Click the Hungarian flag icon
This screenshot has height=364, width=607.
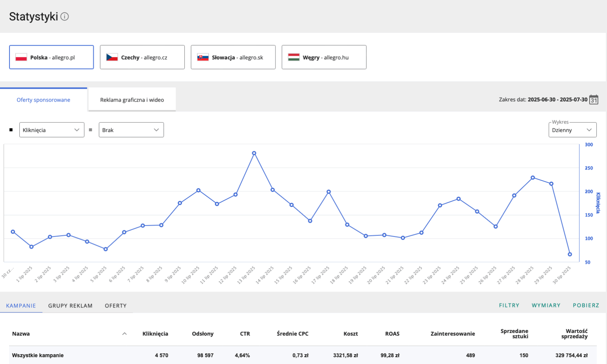tap(294, 57)
